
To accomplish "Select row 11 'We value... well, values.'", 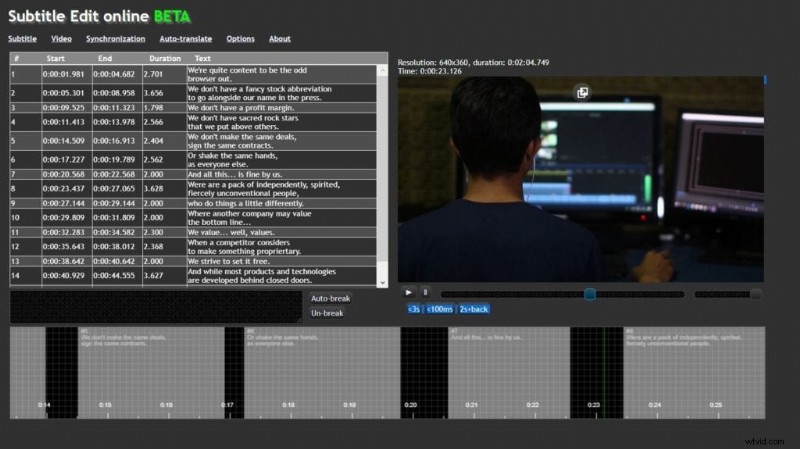I will (x=193, y=233).
